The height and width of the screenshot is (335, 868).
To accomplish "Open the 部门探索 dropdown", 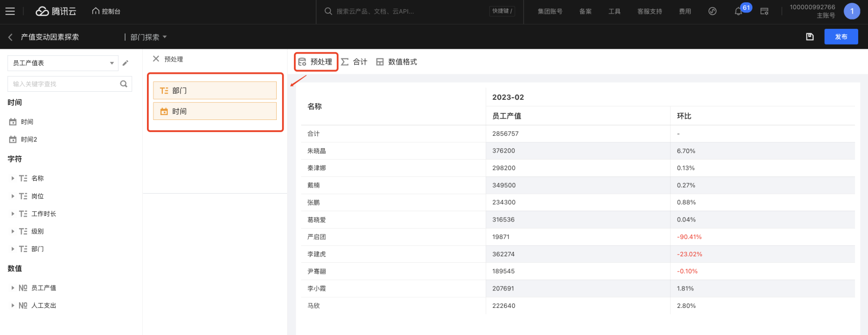I will (149, 37).
